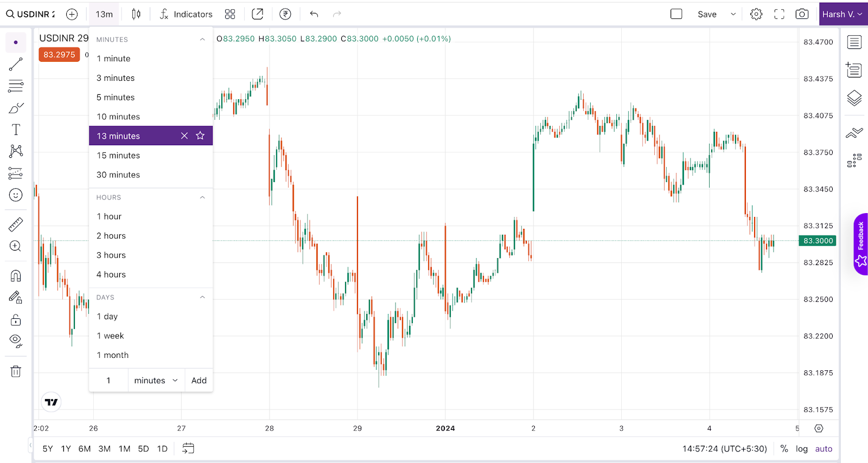
Task: Set 5Y date range
Action: 48,449
